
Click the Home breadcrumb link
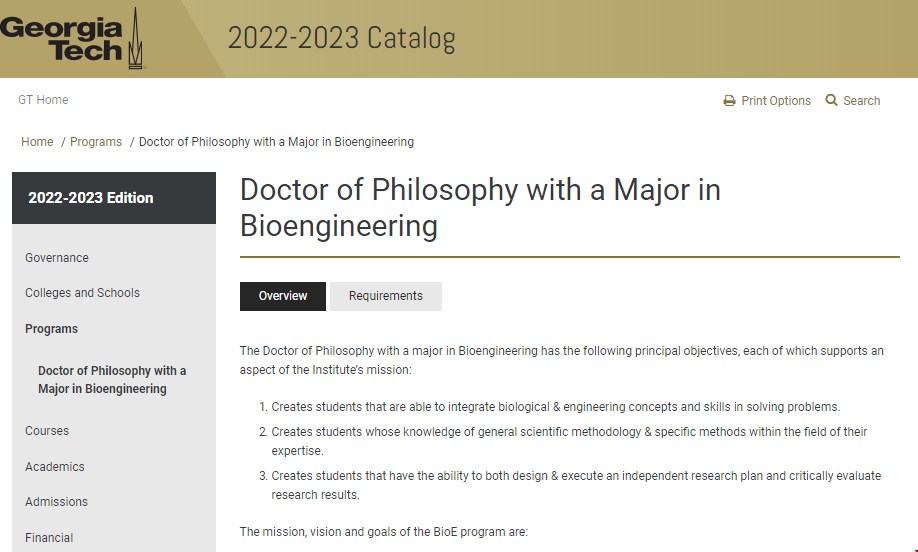[37, 142]
